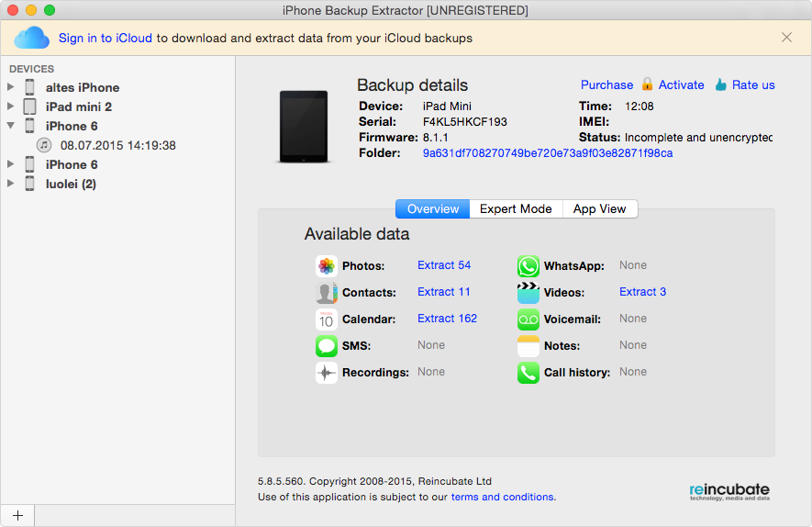This screenshot has height=527, width=812.
Task: Click the thumbs-up Rate us icon
Action: pos(721,84)
